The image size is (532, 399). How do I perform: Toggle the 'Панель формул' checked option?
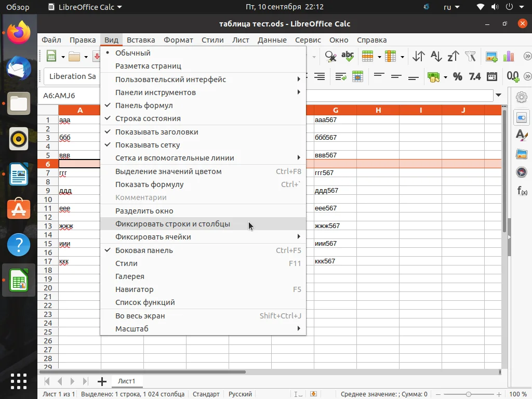tap(144, 105)
